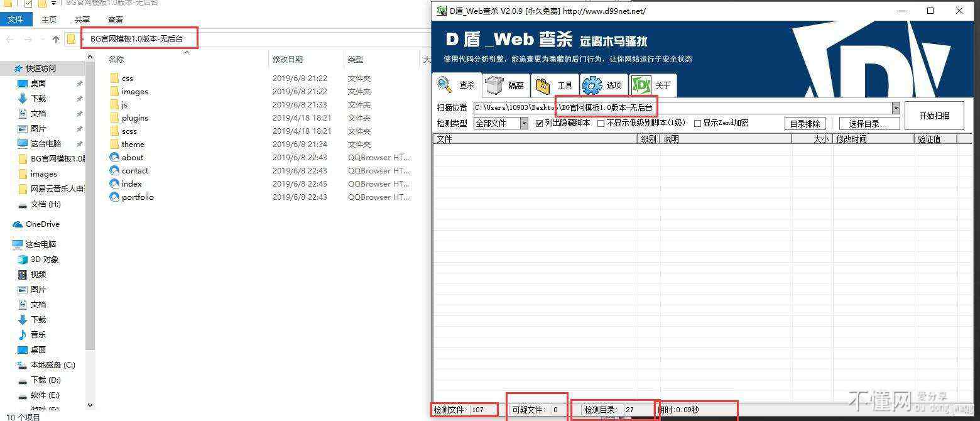Open OneDrive in the navigation pane
The image size is (980, 421).
click(43, 224)
